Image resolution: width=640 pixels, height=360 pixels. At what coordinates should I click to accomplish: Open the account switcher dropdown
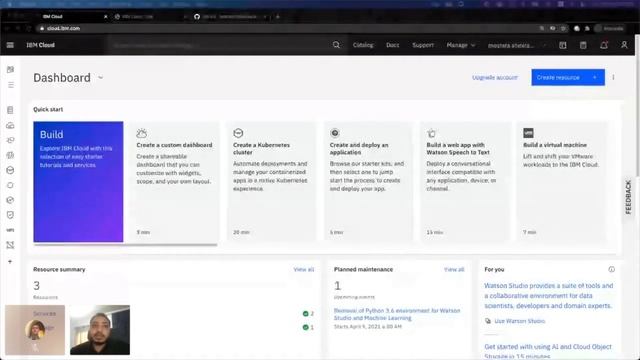tap(517, 45)
